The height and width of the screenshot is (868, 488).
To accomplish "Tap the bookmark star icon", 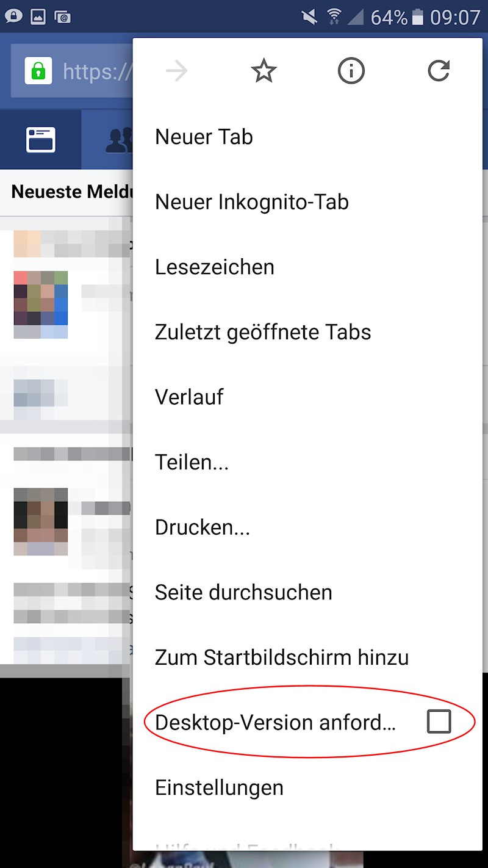I will pos(264,71).
